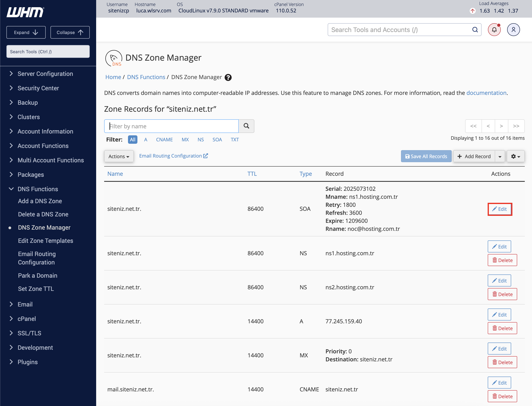Open the user account profile icon
Image resolution: width=532 pixels, height=406 pixels.
pos(513,30)
